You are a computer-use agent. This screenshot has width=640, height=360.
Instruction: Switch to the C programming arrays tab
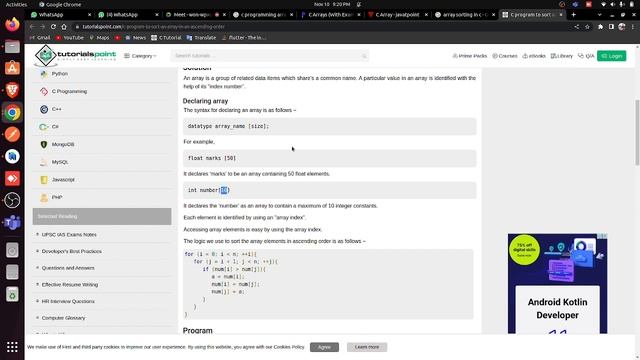click(x=262, y=15)
